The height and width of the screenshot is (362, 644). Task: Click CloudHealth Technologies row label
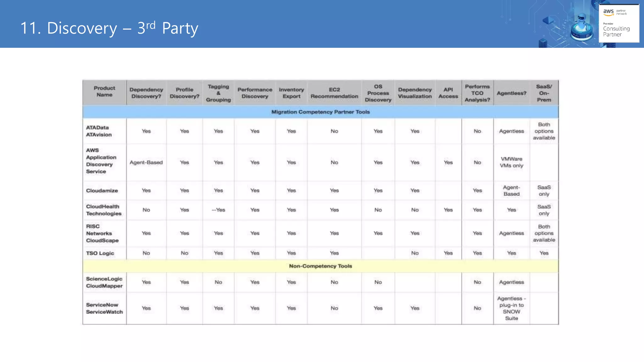pos(103,210)
